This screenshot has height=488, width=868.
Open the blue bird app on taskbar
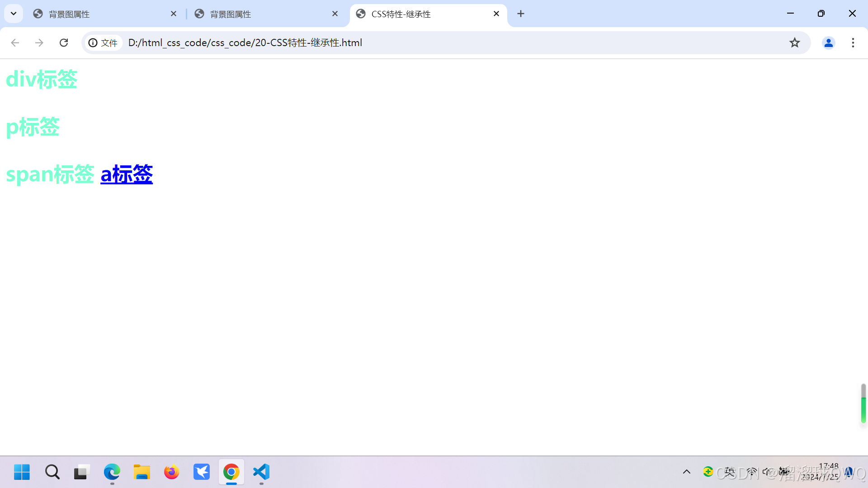pos(202,472)
